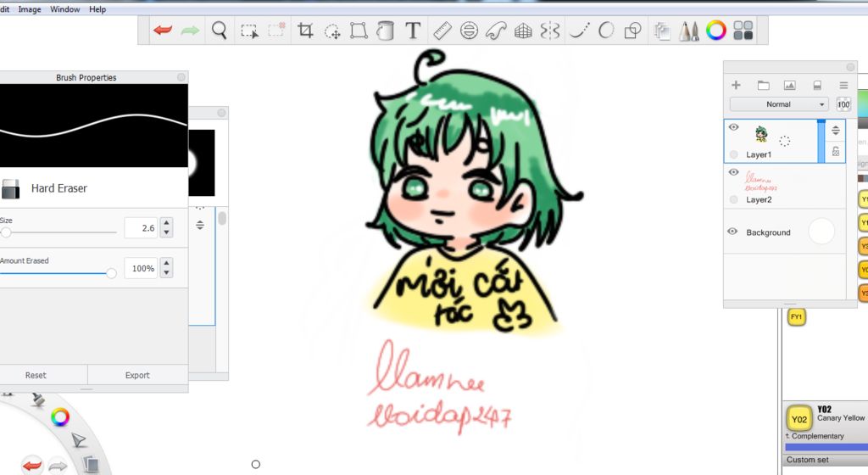Image resolution: width=868 pixels, height=475 pixels.
Task: Click the Background layer white color circle
Action: click(821, 232)
